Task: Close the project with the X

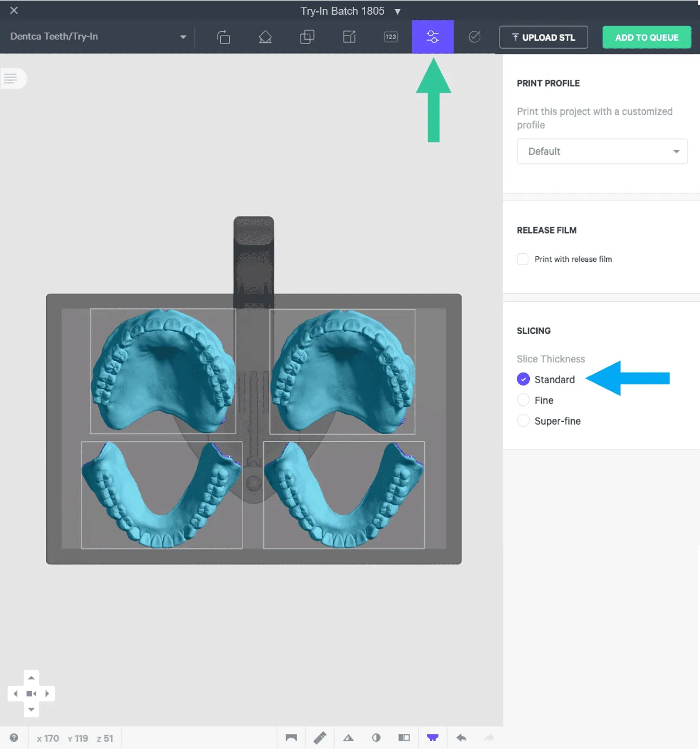Action: coord(14,10)
